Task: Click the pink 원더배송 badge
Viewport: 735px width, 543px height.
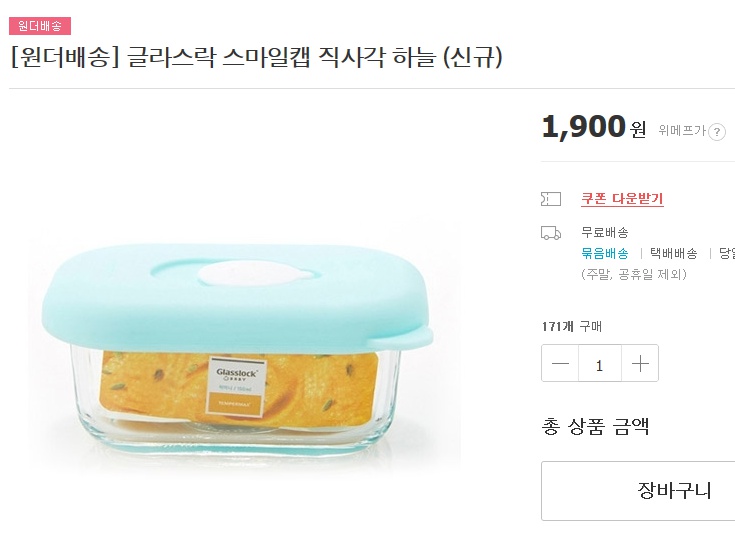Action: (x=40, y=26)
